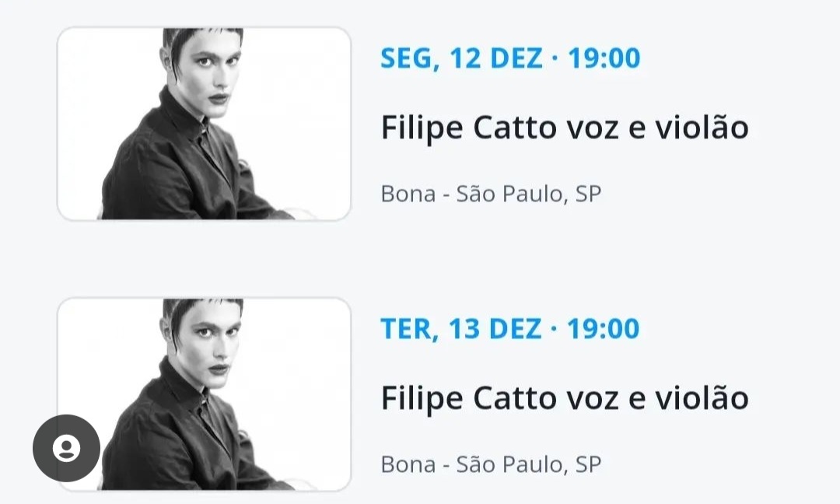Open the floating account profile icon

tap(66, 449)
